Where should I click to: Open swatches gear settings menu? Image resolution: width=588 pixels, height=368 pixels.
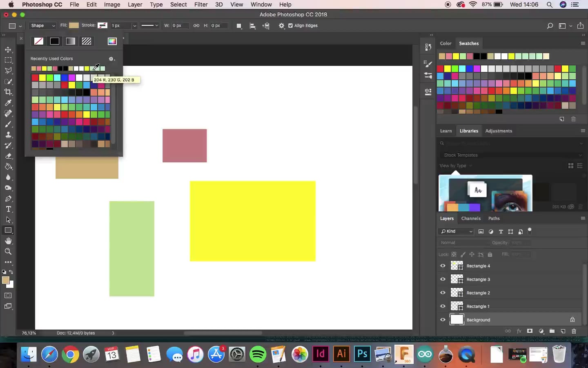111,59
